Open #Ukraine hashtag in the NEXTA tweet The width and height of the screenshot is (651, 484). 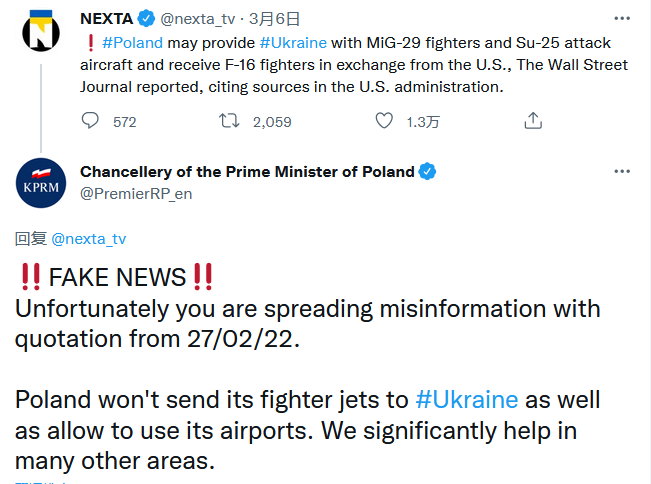tap(293, 43)
